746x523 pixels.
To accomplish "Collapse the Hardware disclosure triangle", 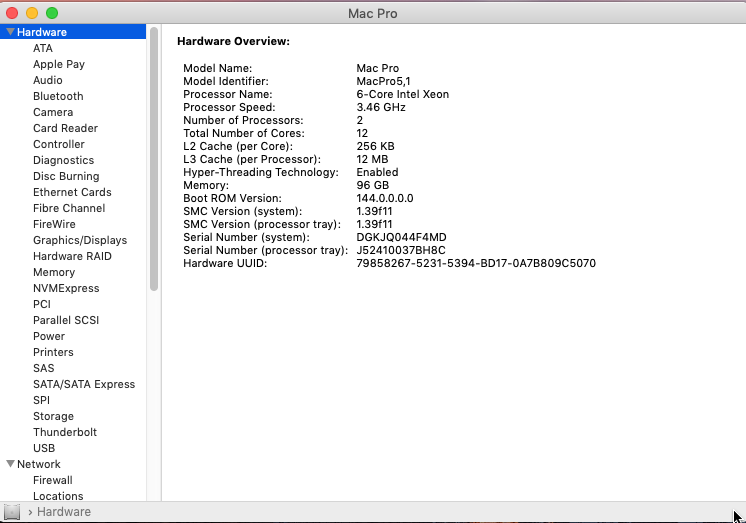I will 10,32.
